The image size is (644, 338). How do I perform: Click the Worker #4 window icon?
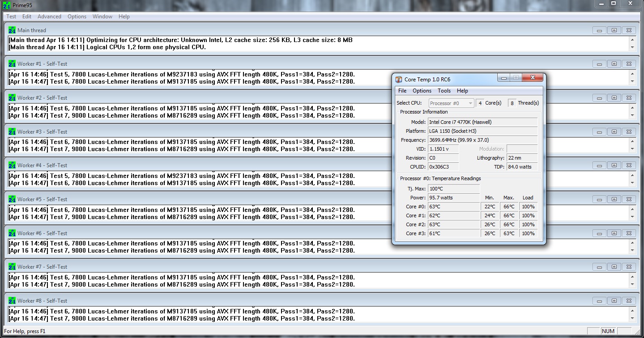[x=12, y=165]
